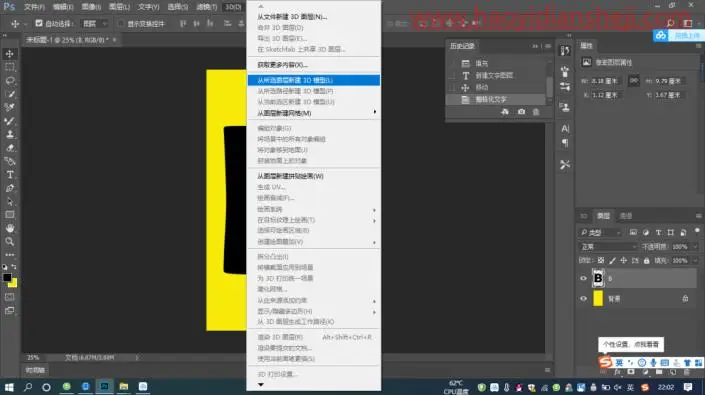
Task: Toggle the 自动选择 checkbox
Action: point(39,23)
